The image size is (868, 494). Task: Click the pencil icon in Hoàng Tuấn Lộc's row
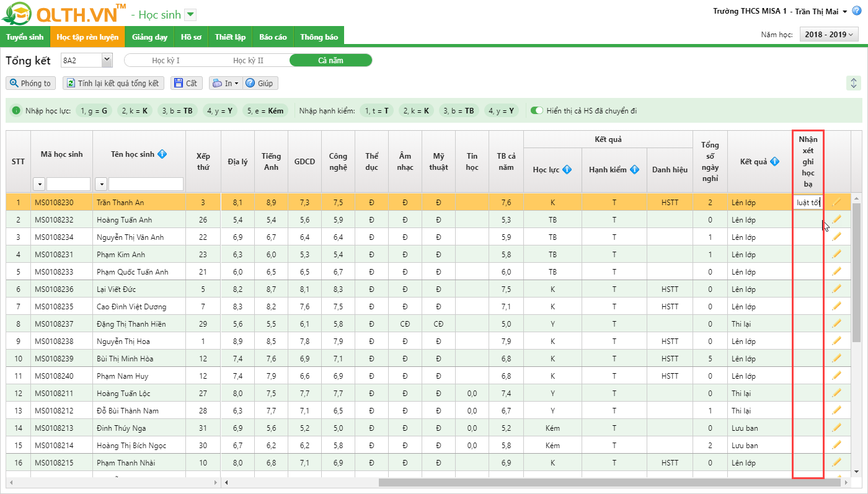(836, 393)
